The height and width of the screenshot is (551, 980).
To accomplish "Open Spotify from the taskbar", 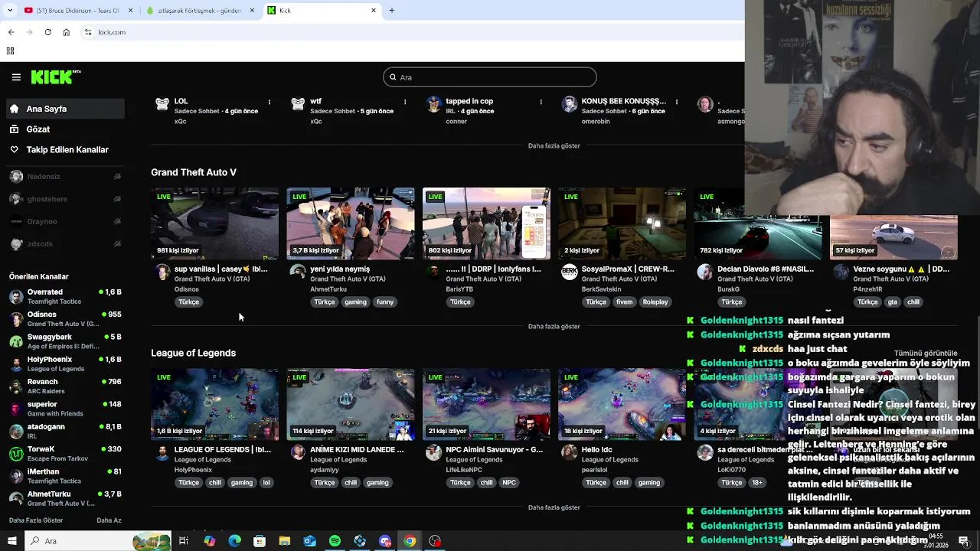I will (335, 541).
